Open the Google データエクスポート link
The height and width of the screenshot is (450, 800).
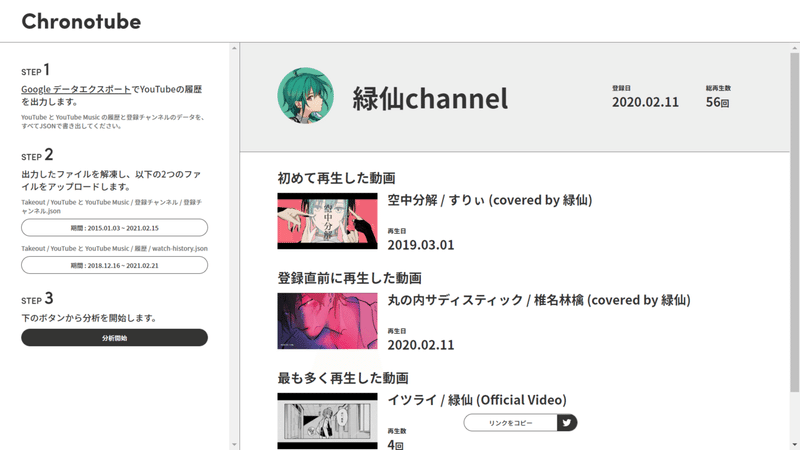pos(76,89)
